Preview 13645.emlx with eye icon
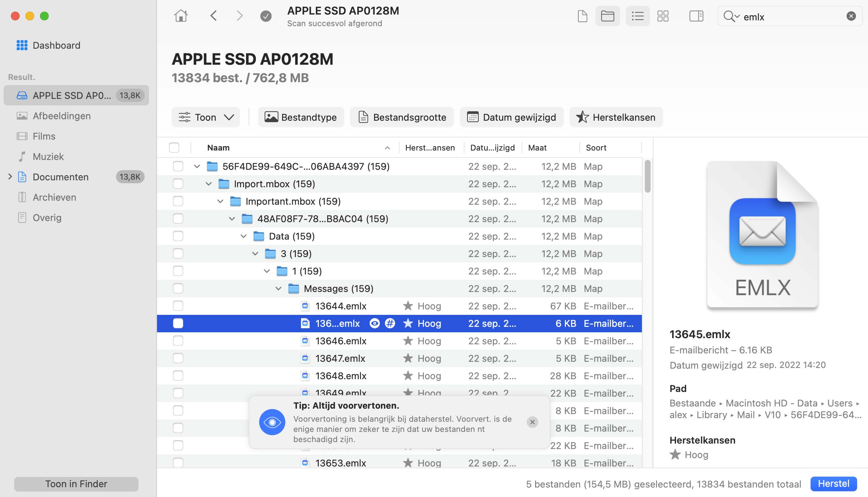This screenshot has width=868, height=497. pyautogui.click(x=374, y=323)
